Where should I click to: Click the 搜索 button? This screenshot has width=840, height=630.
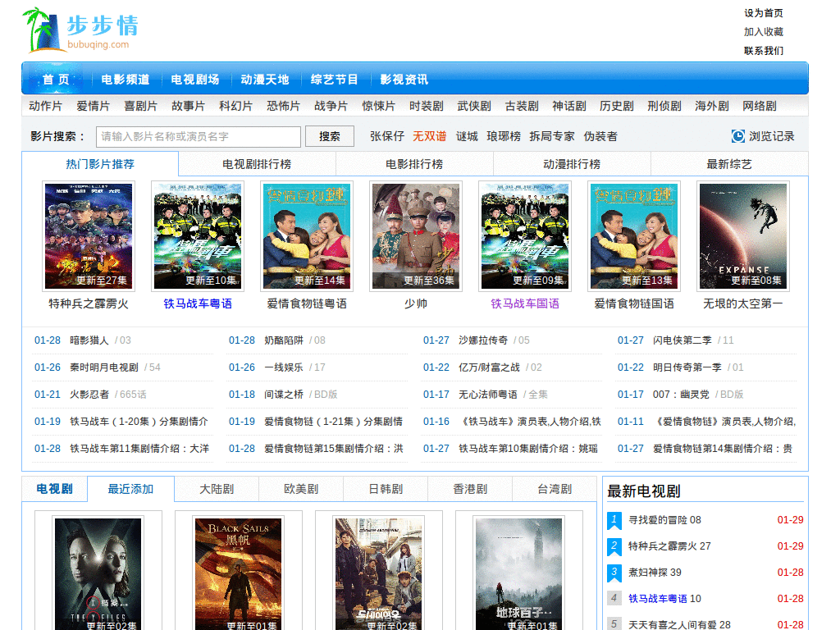pyautogui.click(x=330, y=136)
